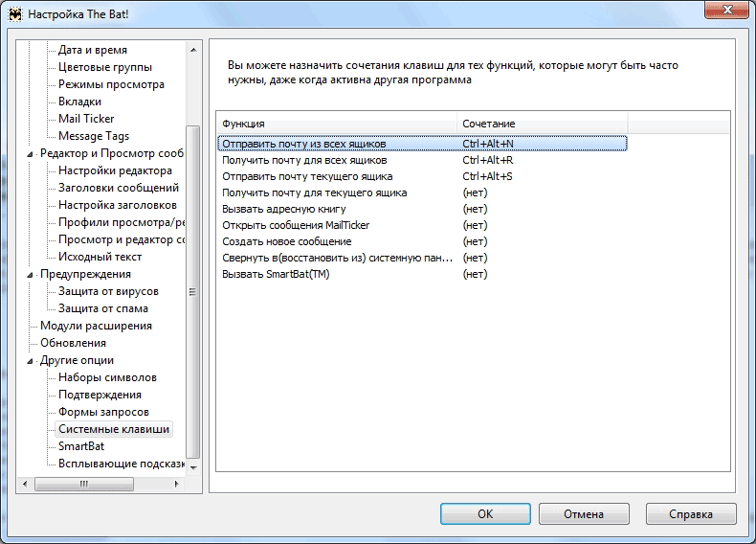The width and height of the screenshot is (756, 544).
Task: Select Режимы просмотра tree item
Action: [x=111, y=84]
